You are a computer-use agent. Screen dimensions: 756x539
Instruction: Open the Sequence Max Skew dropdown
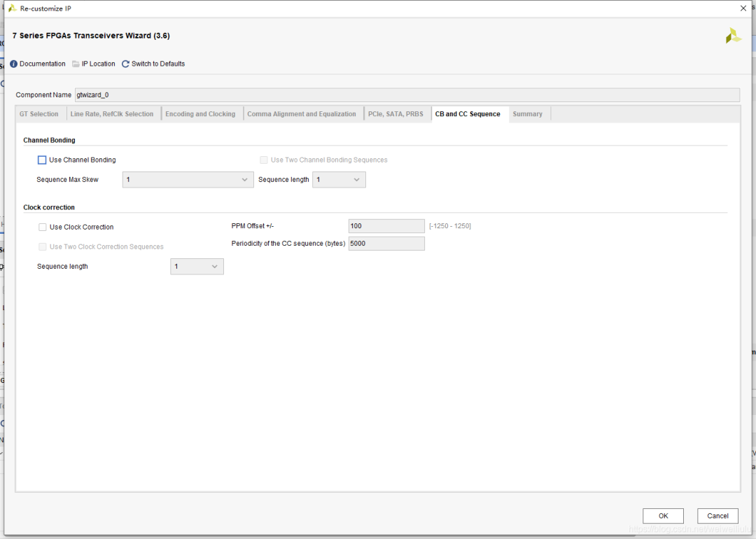click(x=188, y=180)
